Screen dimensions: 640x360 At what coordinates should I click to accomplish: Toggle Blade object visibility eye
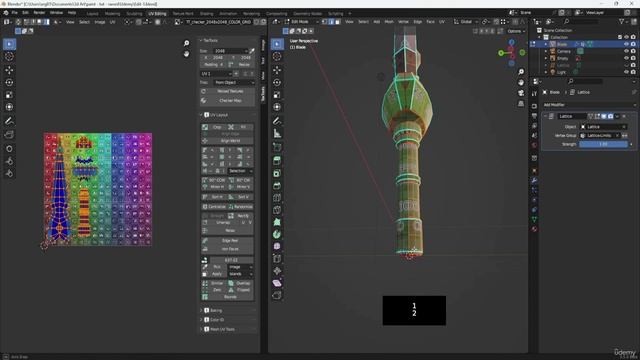coord(627,44)
